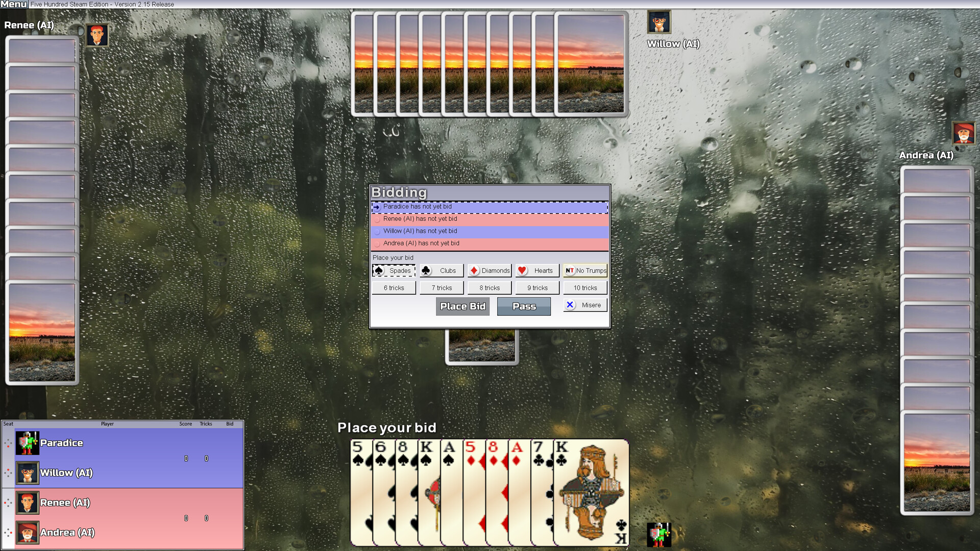Click Renee's avatar portrait near her cards
This screenshot has width=980, height=551.
coord(97,35)
